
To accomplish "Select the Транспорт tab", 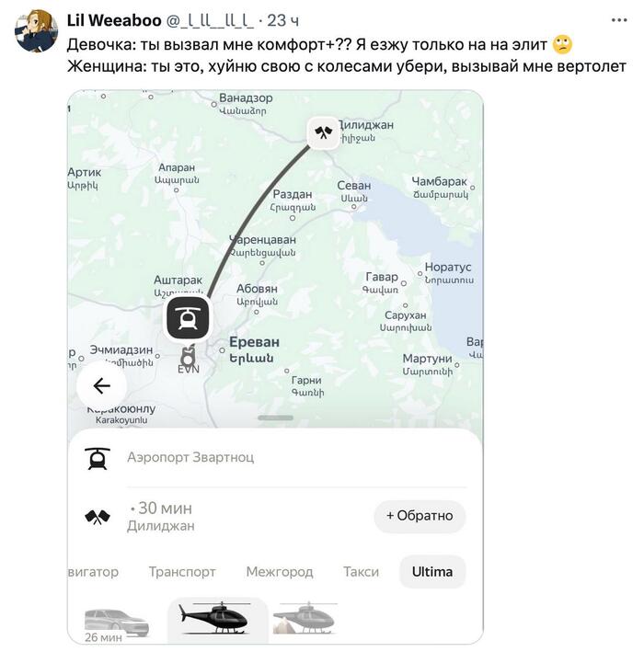I will click(x=182, y=572).
